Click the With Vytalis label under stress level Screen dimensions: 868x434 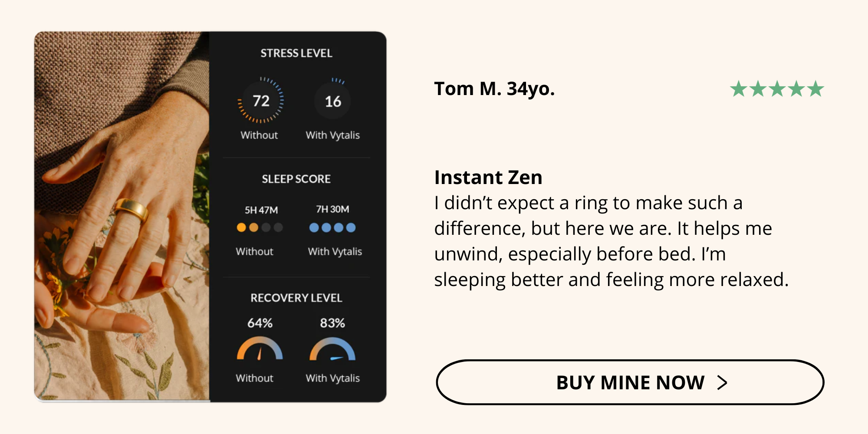pos(333,135)
